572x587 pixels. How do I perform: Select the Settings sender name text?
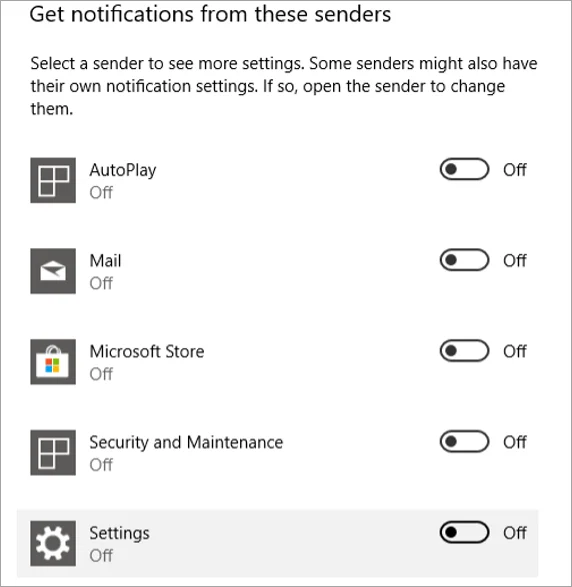119,533
